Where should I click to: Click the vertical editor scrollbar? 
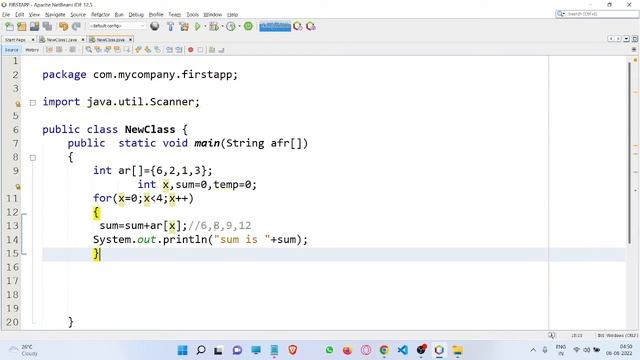(629, 153)
